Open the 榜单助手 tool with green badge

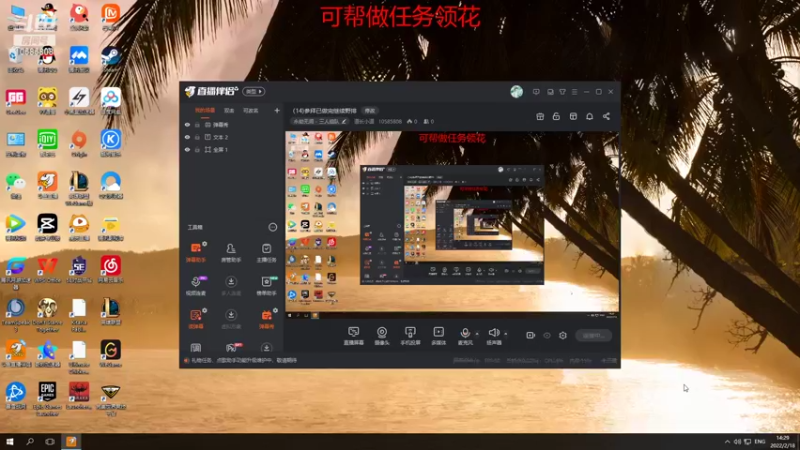pyautogui.click(x=266, y=285)
